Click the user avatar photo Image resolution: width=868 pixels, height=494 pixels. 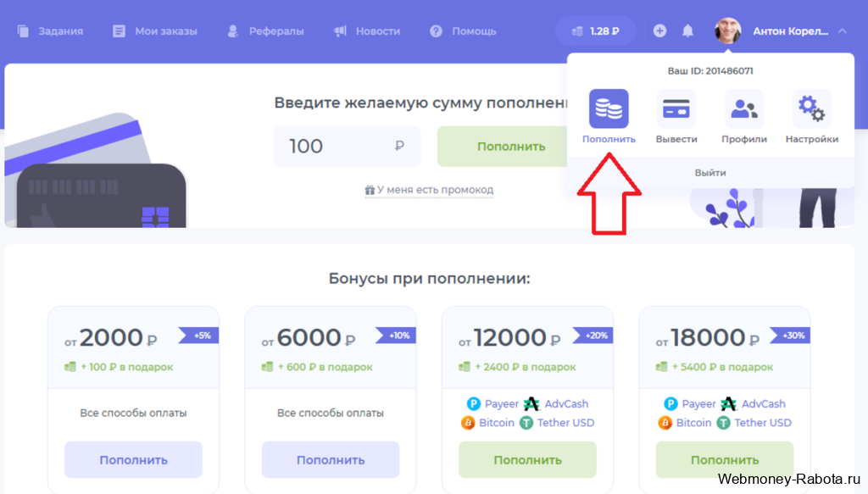click(728, 31)
